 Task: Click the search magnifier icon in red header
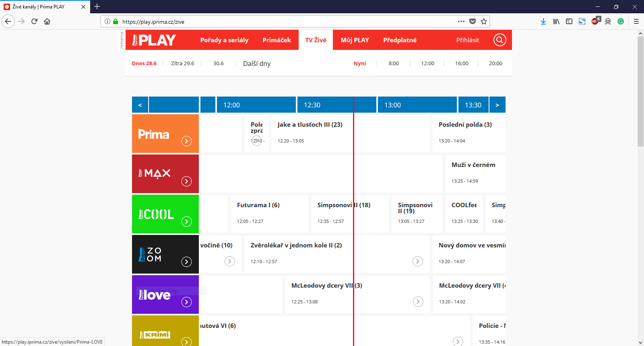tap(500, 40)
